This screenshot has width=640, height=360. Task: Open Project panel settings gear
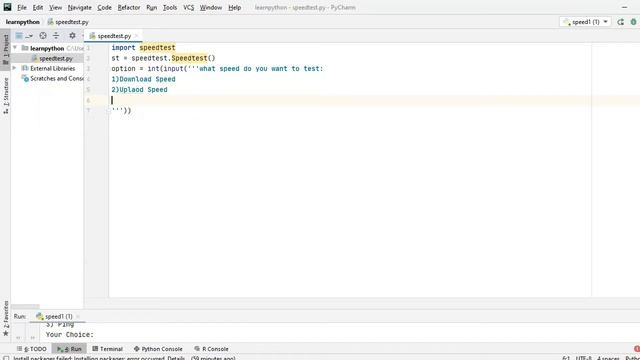click(x=72, y=36)
